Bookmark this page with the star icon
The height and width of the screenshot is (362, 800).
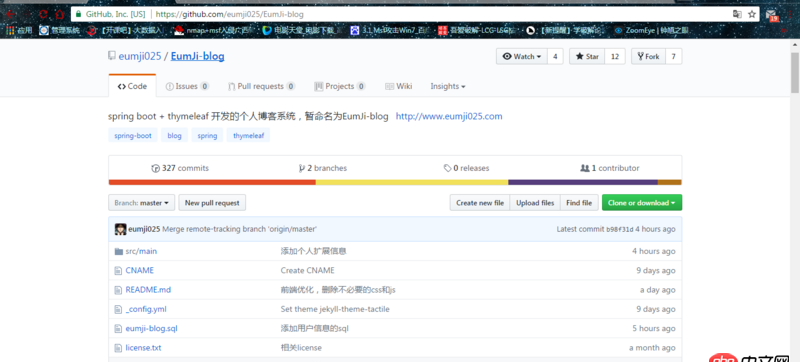coord(752,14)
